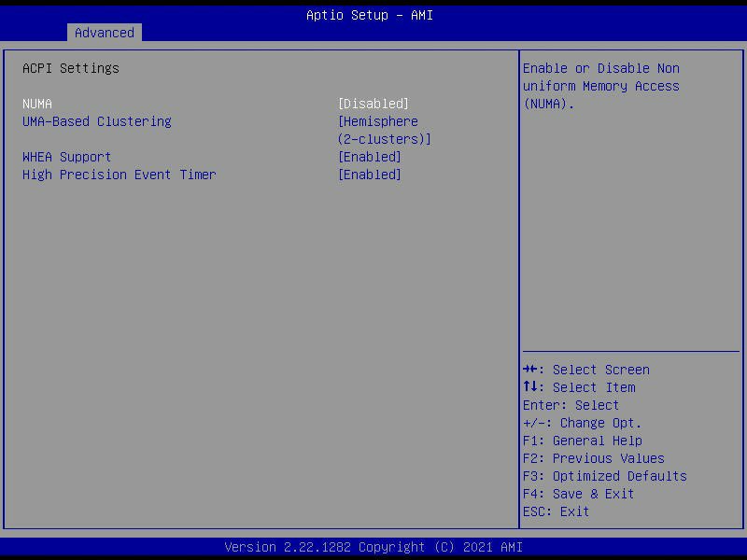The height and width of the screenshot is (560, 747).
Task: Open the Hemisphere (2-clusters) value dropdown
Action: point(384,130)
